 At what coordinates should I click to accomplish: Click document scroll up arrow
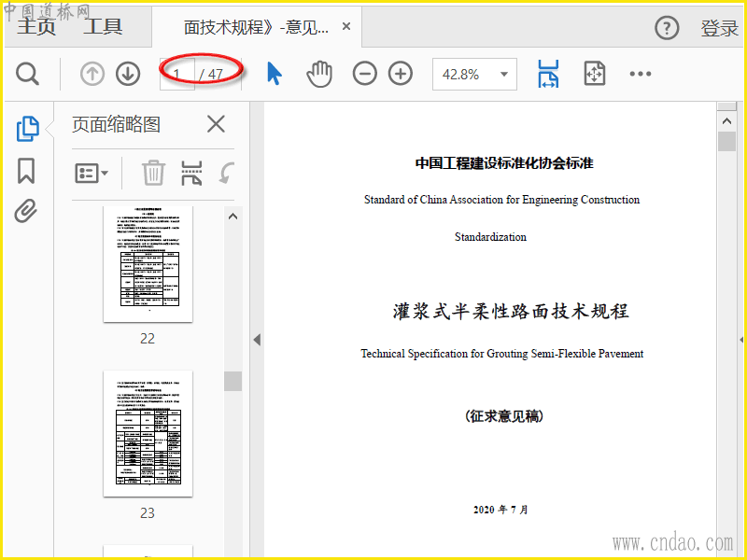pyautogui.click(x=726, y=121)
